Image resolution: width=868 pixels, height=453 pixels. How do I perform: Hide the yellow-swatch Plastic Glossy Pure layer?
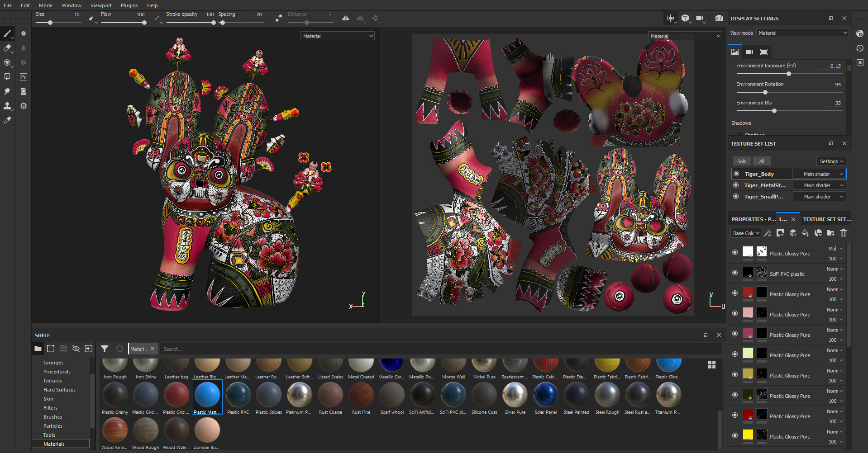pyautogui.click(x=735, y=435)
